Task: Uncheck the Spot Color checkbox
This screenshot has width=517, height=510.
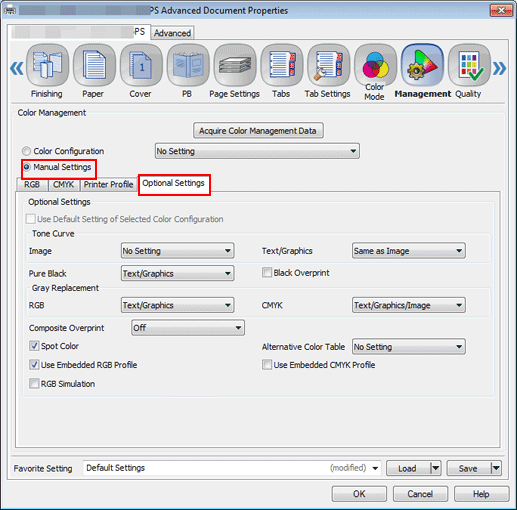Action: tap(34, 346)
